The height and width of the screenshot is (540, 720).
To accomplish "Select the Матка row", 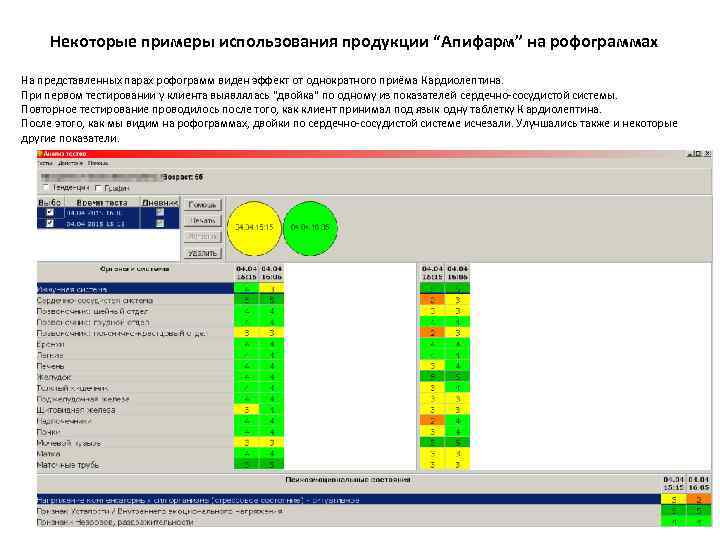I will tap(135, 454).
